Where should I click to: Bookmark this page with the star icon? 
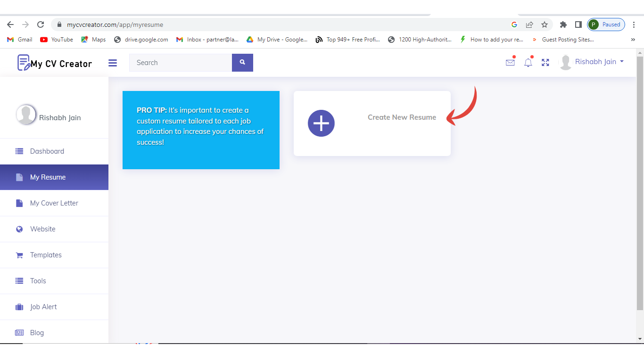pyautogui.click(x=545, y=25)
